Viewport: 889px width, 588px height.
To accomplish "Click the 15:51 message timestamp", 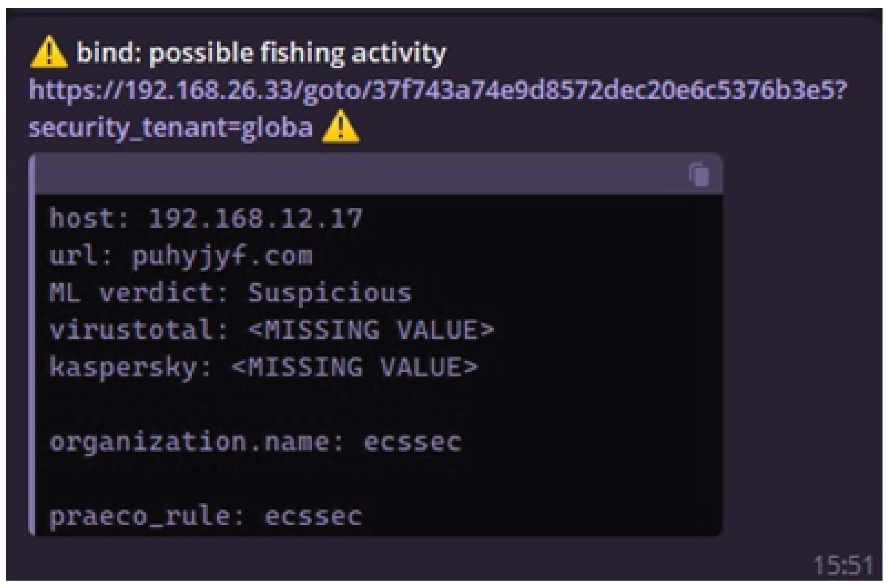I will (843, 565).
